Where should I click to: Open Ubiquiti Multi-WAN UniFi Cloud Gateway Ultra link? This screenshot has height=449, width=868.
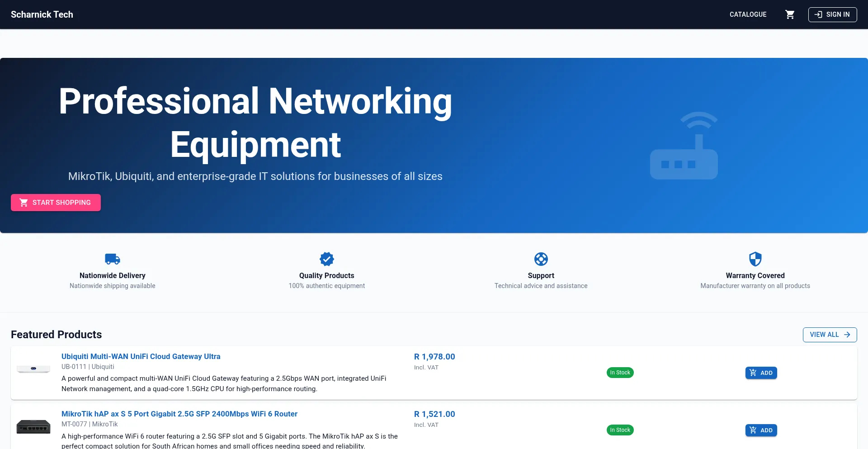tap(141, 356)
